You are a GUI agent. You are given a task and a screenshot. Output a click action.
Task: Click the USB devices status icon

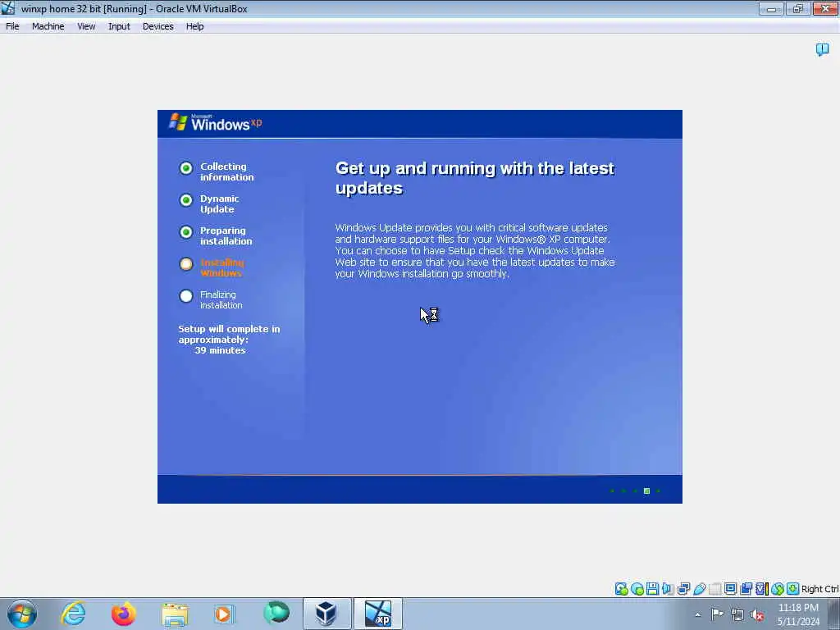[699, 589]
